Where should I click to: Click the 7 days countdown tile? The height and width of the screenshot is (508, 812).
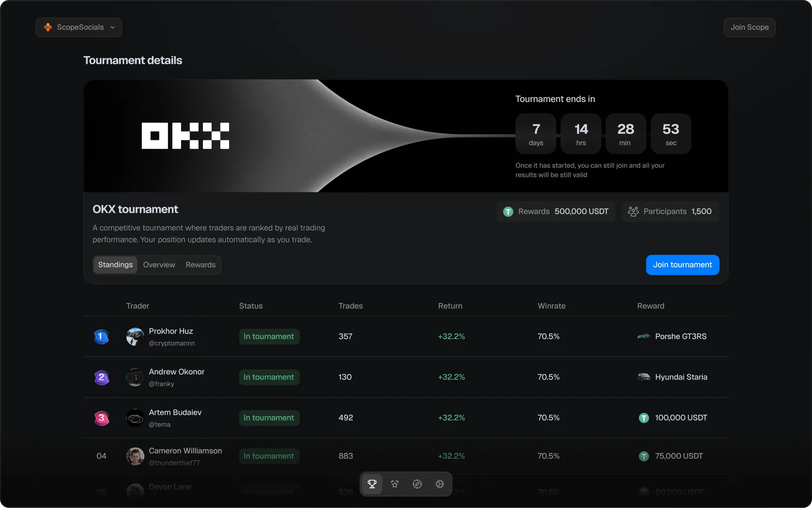tap(536, 134)
